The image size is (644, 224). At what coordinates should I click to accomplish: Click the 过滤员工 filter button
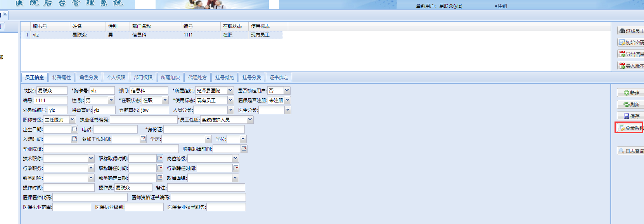pos(631,31)
